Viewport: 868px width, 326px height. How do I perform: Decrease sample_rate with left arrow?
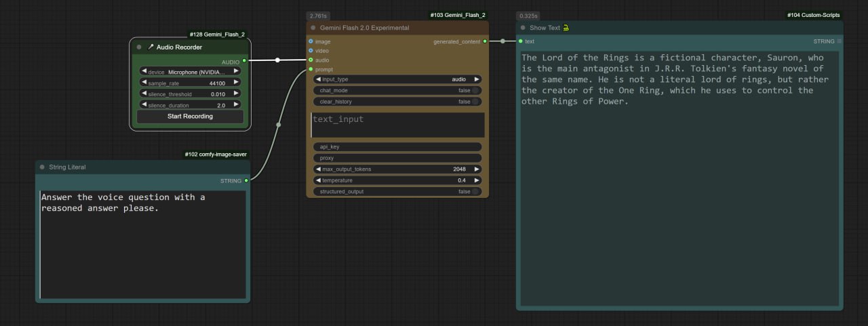pyautogui.click(x=144, y=83)
